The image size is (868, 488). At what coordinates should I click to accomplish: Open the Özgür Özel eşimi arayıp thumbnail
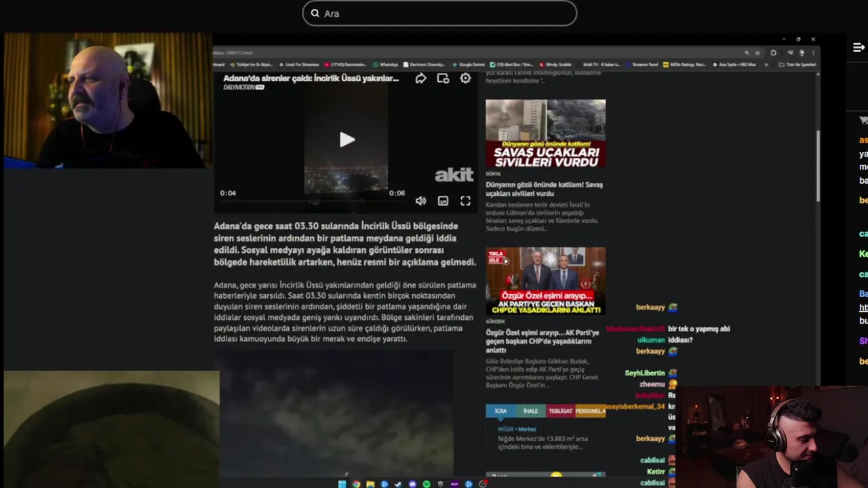[x=545, y=281]
